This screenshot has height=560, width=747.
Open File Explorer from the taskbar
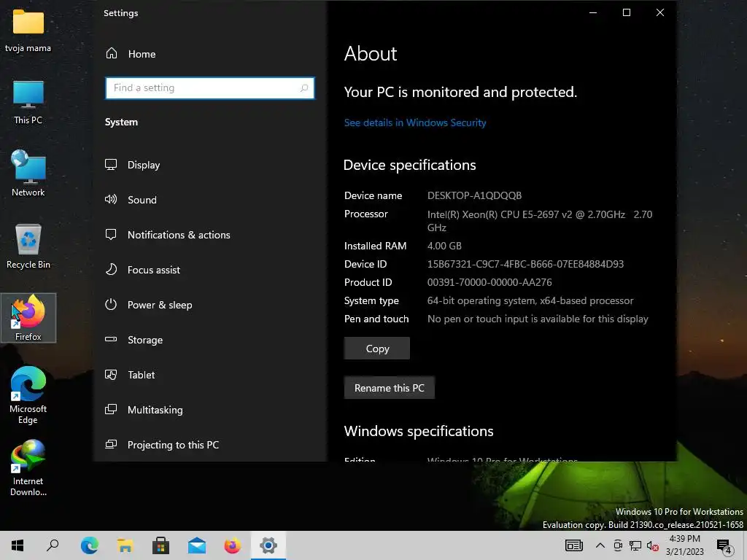point(125,545)
